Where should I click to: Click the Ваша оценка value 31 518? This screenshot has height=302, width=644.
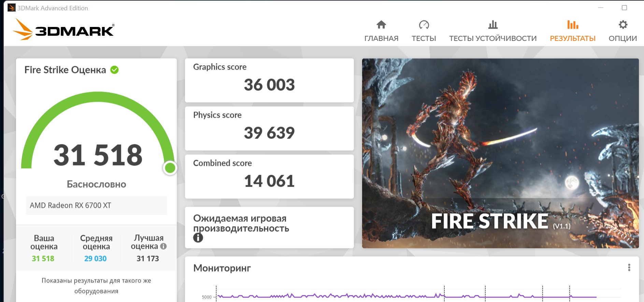[43, 259]
